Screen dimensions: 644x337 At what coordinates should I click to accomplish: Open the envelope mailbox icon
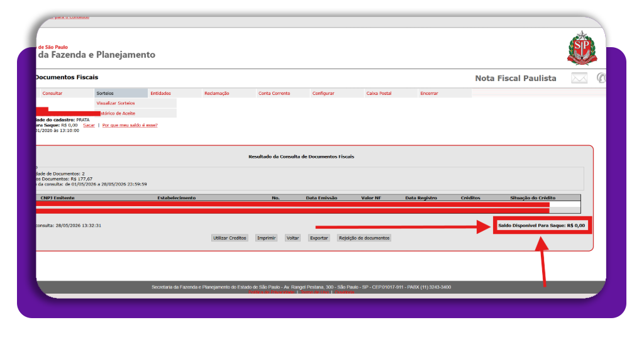click(x=579, y=78)
